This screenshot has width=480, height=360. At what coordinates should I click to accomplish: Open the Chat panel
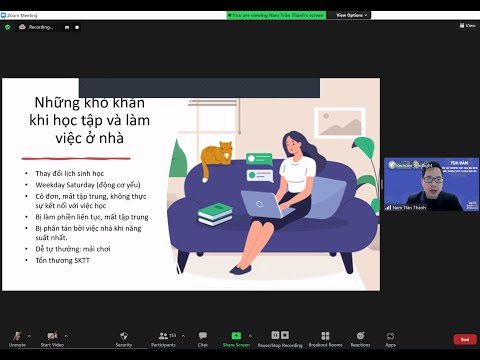203,339
